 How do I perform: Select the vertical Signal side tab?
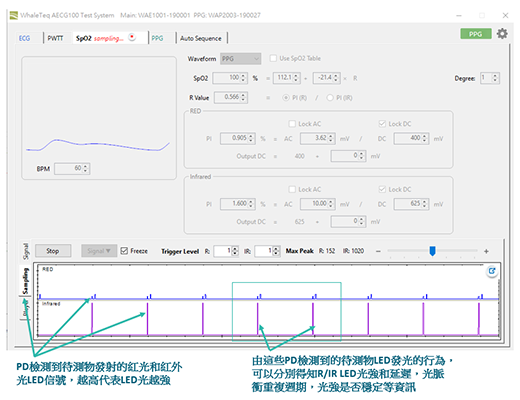26,252
